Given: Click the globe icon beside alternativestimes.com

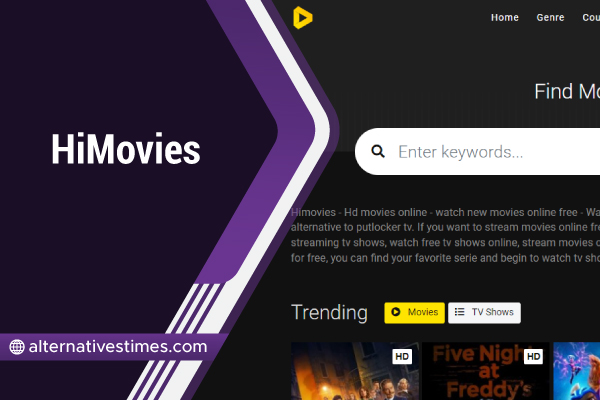Looking at the screenshot, I should (x=17, y=347).
